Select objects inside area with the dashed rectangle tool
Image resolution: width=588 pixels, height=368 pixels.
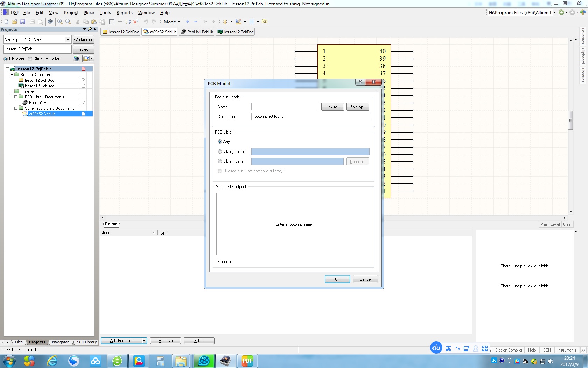[x=112, y=22]
